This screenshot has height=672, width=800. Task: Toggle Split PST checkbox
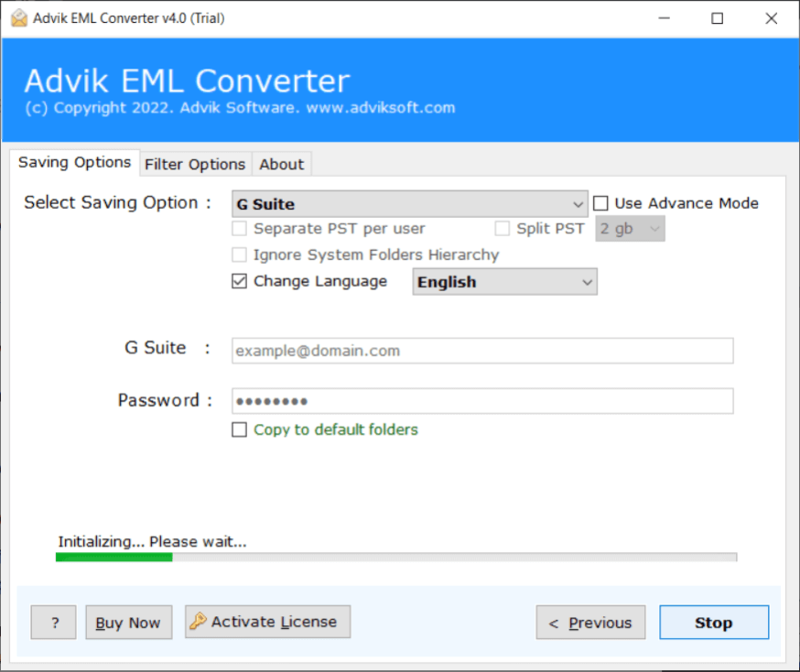click(x=502, y=228)
